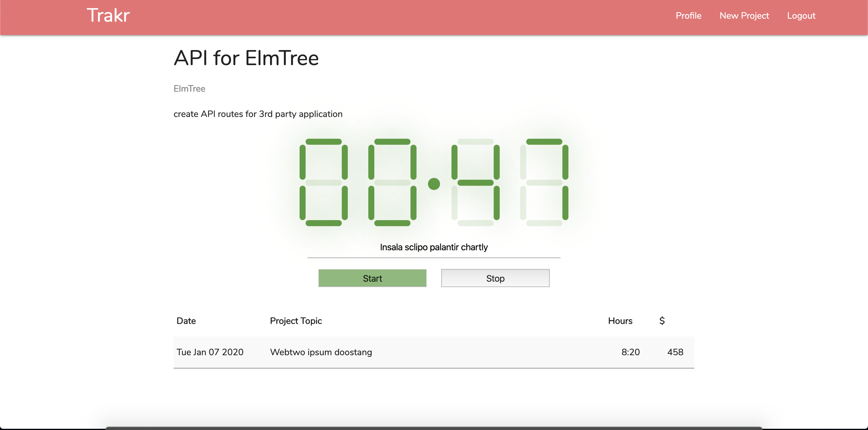The image size is (868, 430).
Task: Select the Date column header
Action: pos(186,321)
